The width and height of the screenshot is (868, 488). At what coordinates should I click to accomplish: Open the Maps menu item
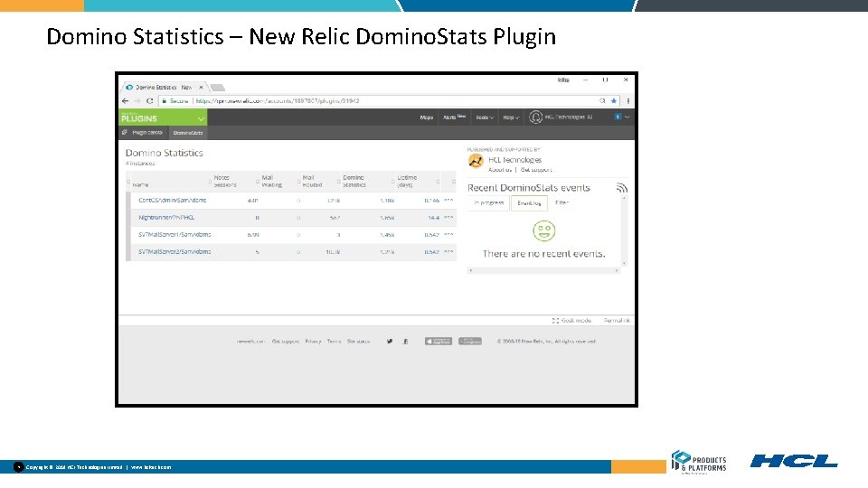click(x=426, y=117)
